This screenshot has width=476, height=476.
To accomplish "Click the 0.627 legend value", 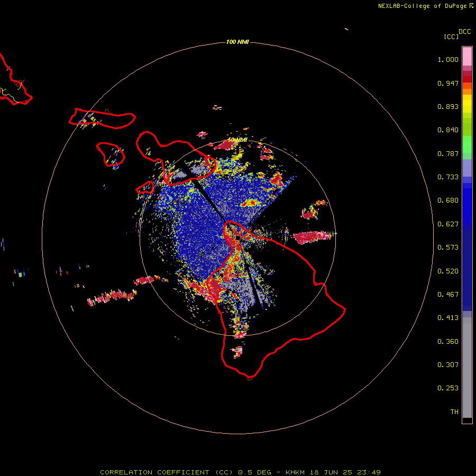I will [x=448, y=224].
